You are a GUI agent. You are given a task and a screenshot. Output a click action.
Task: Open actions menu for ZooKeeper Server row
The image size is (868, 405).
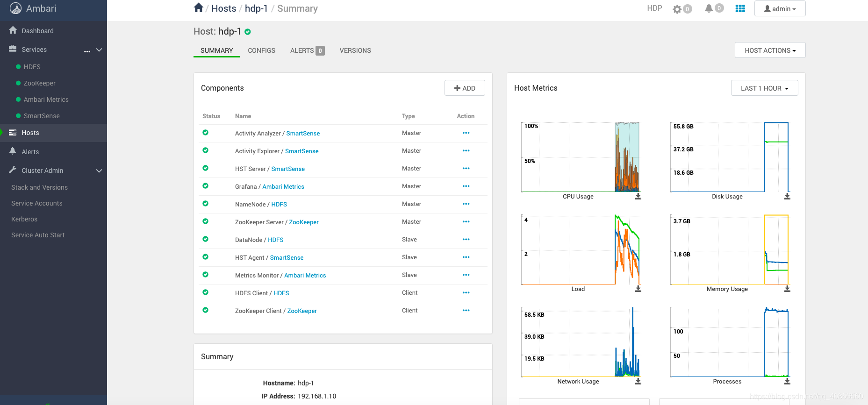tap(466, 222)
